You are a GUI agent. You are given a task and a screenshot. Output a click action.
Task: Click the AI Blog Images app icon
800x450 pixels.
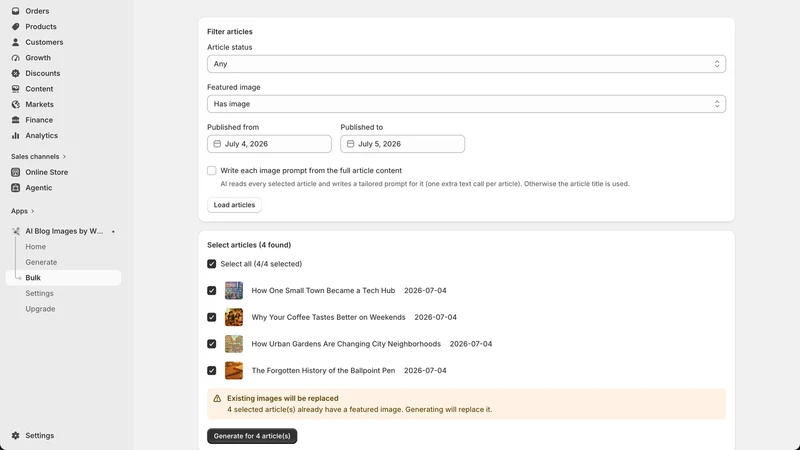tap(15, 231)
